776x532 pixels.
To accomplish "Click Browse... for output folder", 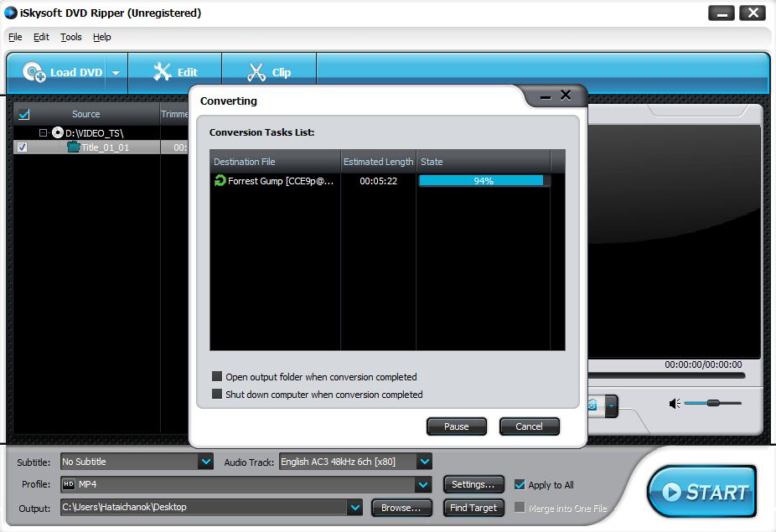I will 401,508.
